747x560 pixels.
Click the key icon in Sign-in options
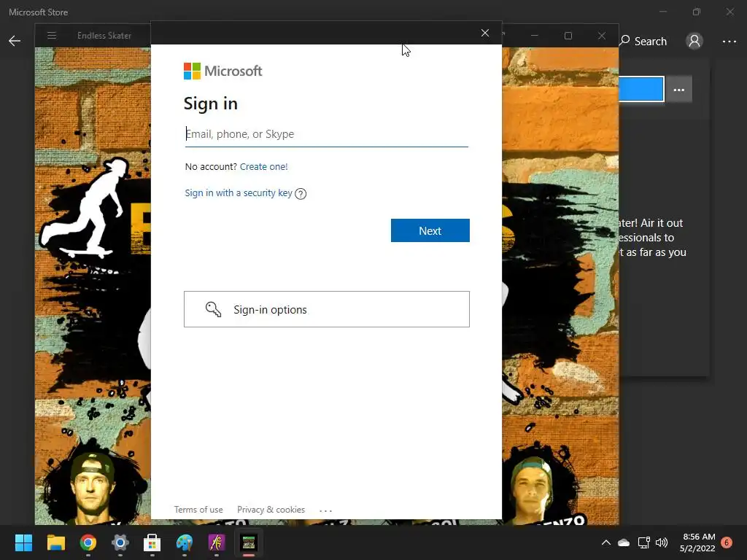214,309
